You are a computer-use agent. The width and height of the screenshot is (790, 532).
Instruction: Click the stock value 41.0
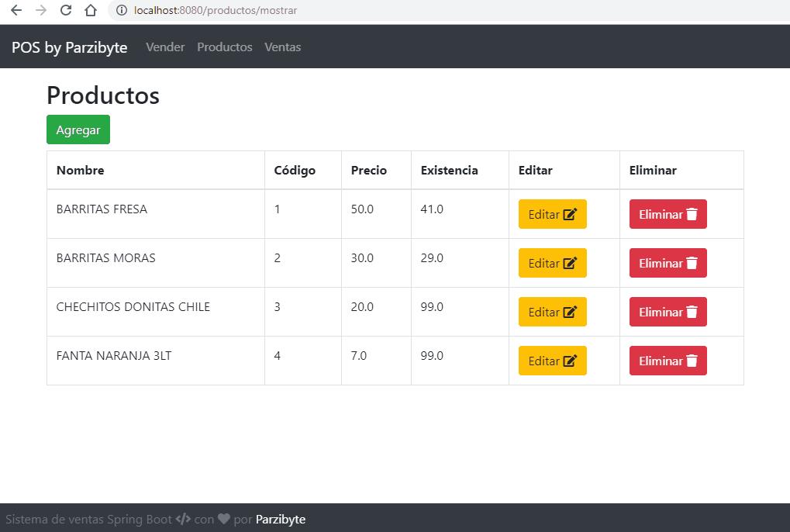tap(432, 209)
